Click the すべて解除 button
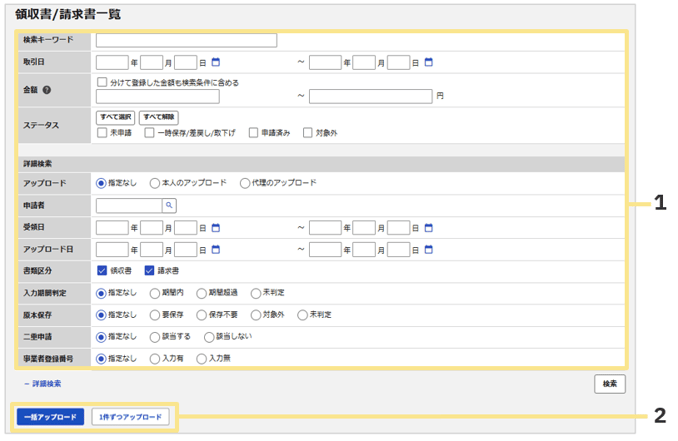 tap(159, 117)
